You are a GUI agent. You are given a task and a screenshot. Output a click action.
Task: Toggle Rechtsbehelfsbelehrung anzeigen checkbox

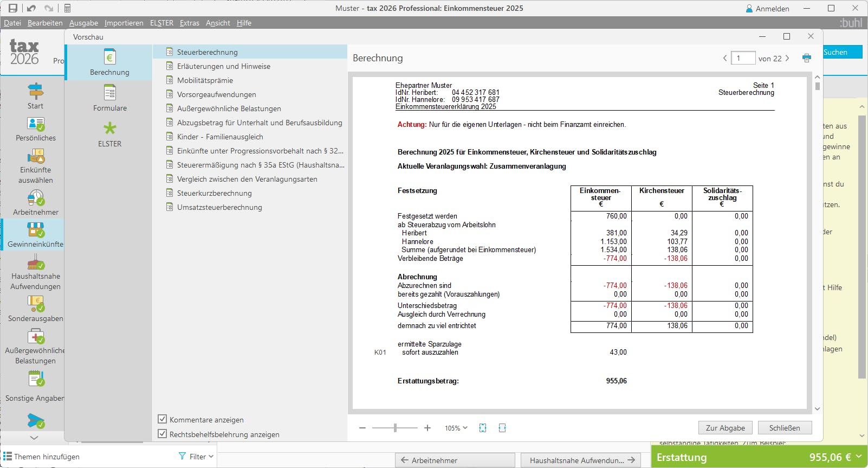click(x=162, y=434)
